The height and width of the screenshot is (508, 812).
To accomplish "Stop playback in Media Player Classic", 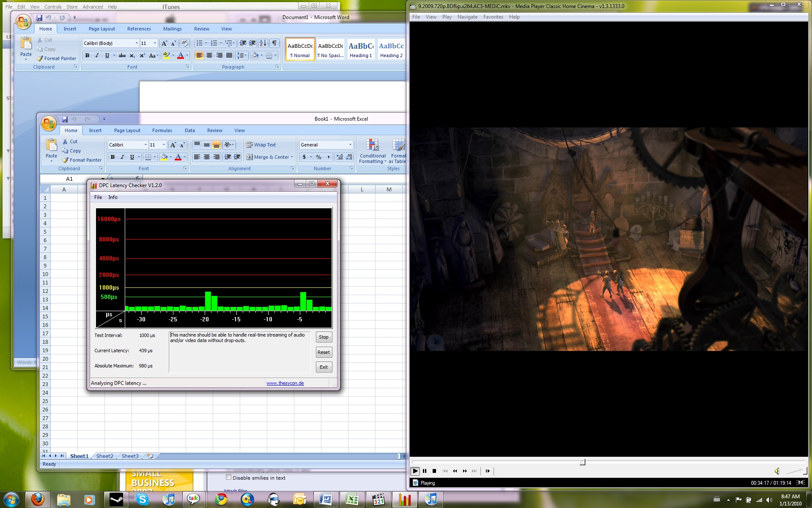I will tap(434, 471).
